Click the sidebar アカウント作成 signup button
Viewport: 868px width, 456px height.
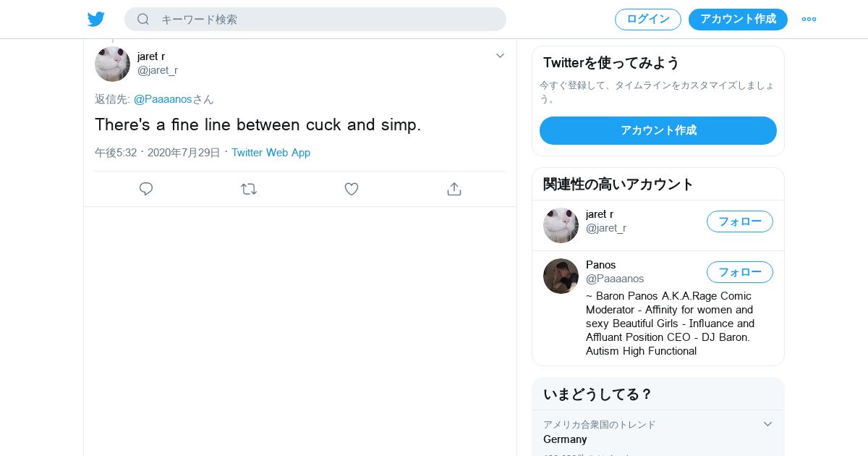pyautogui.click(x=658, y=130)
